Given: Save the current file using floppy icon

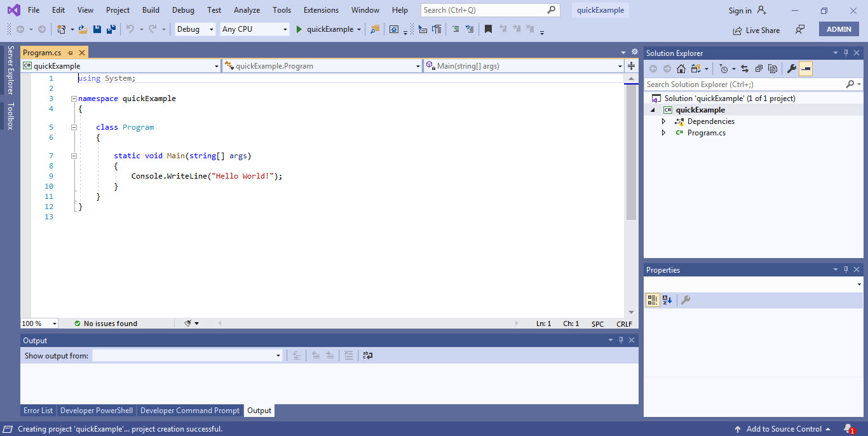Looking at the screenshot, I should [x=97, y=29].
